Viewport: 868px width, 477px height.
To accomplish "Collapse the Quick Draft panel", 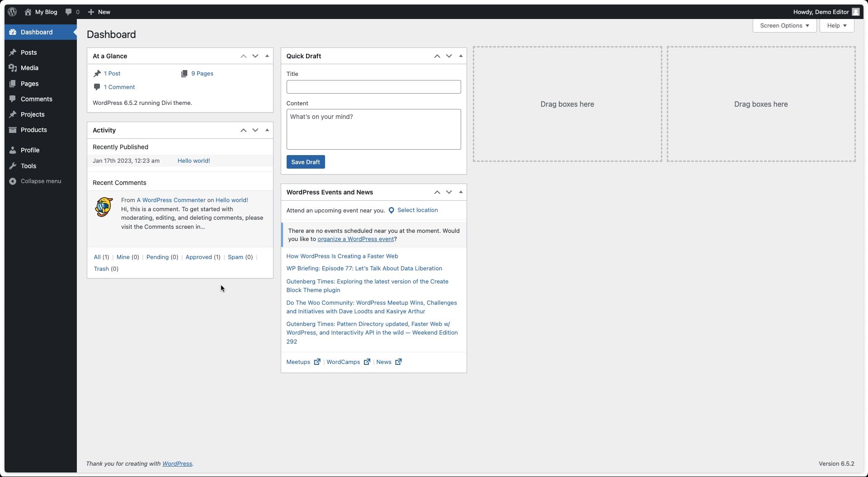I will coord(461,56).
